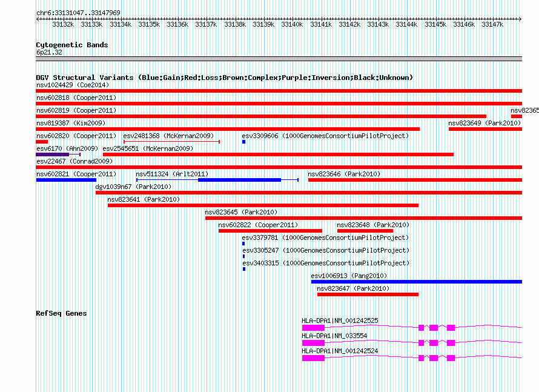Click red nsv823647 loss bar
This screenshot has height=392, width=539.
(368, 294)
